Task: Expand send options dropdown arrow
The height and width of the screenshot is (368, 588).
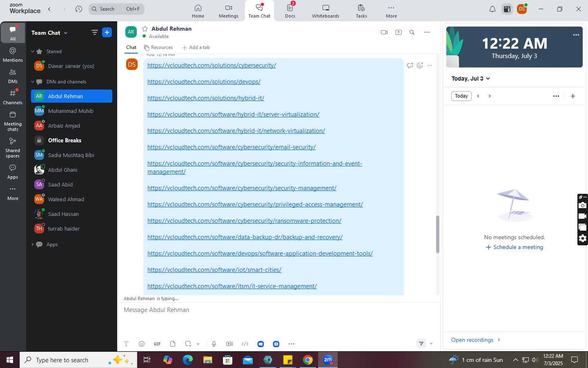Action: point(431,344)
